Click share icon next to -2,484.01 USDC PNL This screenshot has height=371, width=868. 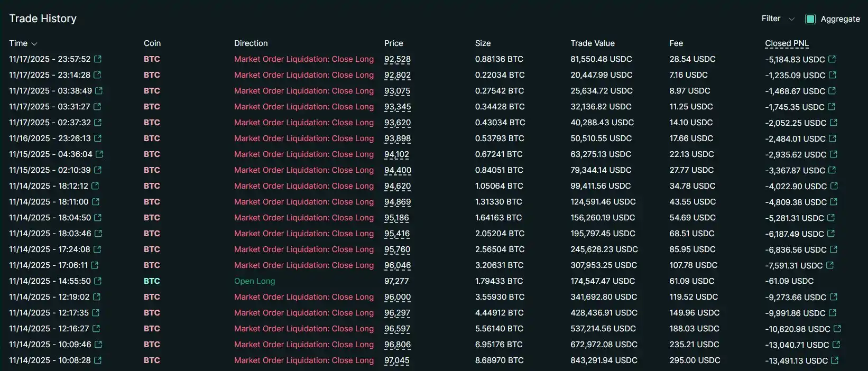click(x=833, y=138)
